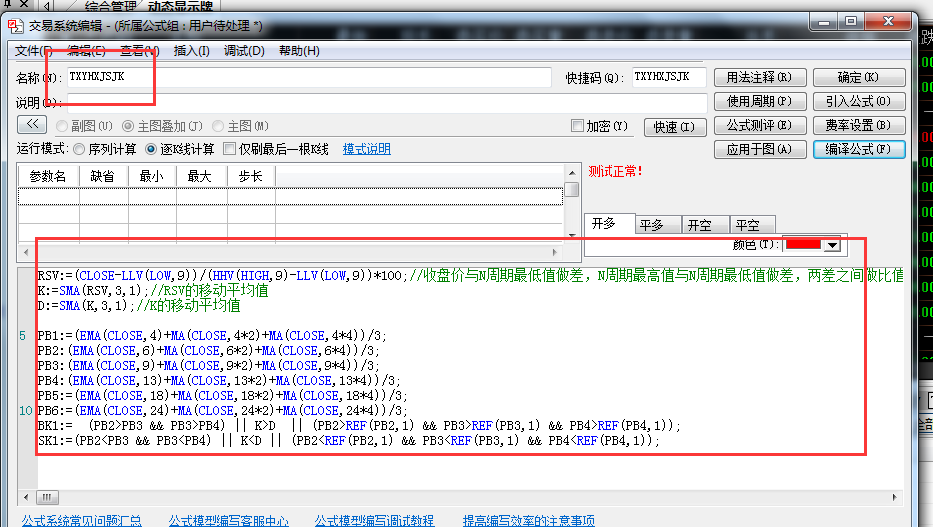Click the 参数名 column header
The height and width of the screenshot is (527, 933).
pos(48,176)
